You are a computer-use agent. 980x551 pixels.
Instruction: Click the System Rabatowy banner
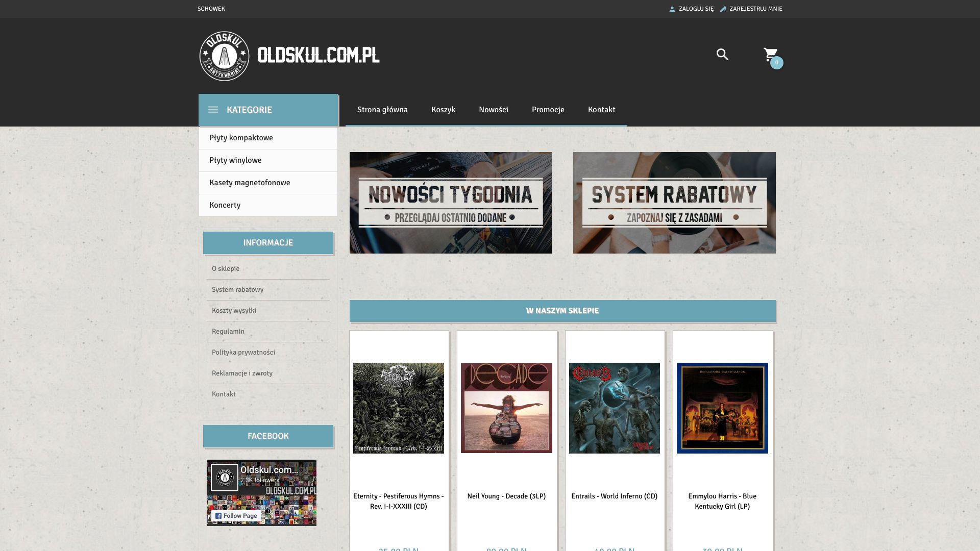click(674, 203)
